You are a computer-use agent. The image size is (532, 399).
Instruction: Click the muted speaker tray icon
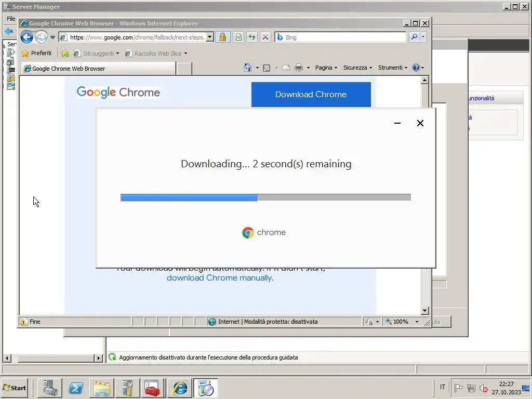(x=484, y=388)
